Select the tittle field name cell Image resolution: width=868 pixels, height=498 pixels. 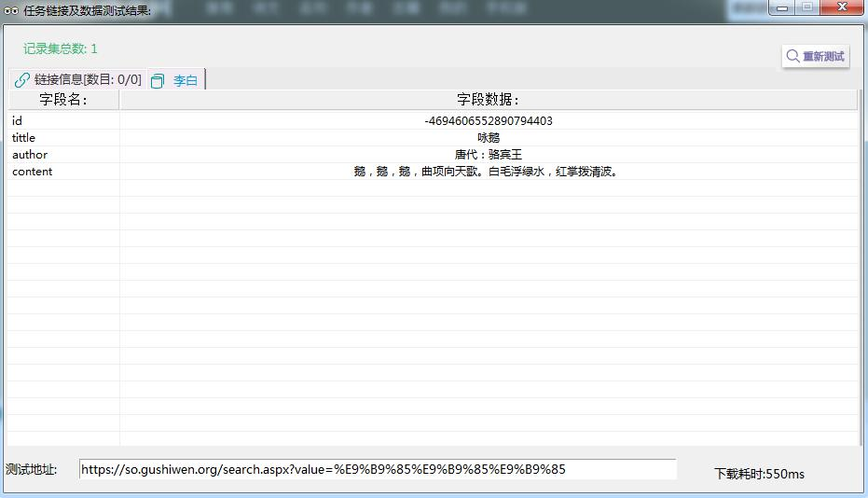click(63, 137)
